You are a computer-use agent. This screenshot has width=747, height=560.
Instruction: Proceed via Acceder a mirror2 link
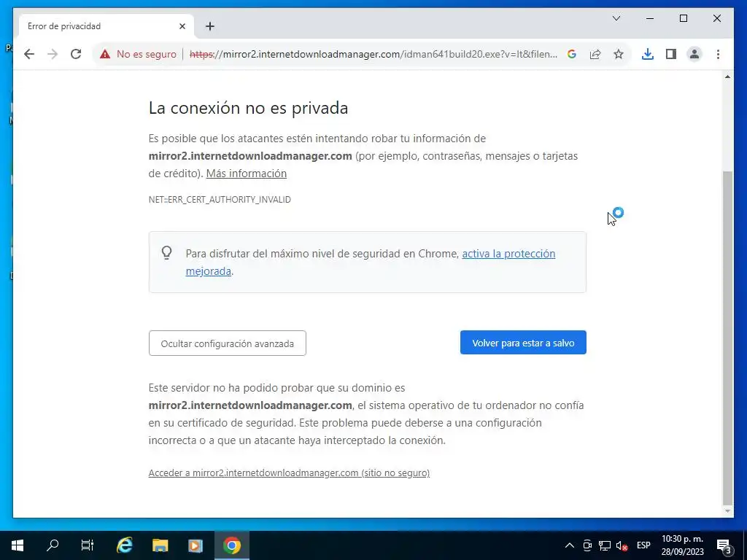point(289,472)
